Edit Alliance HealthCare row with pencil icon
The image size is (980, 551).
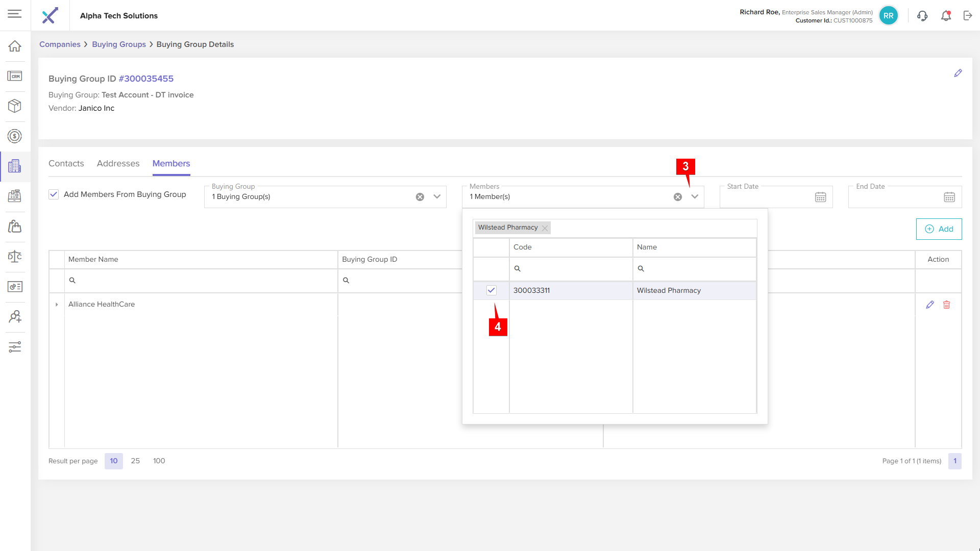[929, 305]
